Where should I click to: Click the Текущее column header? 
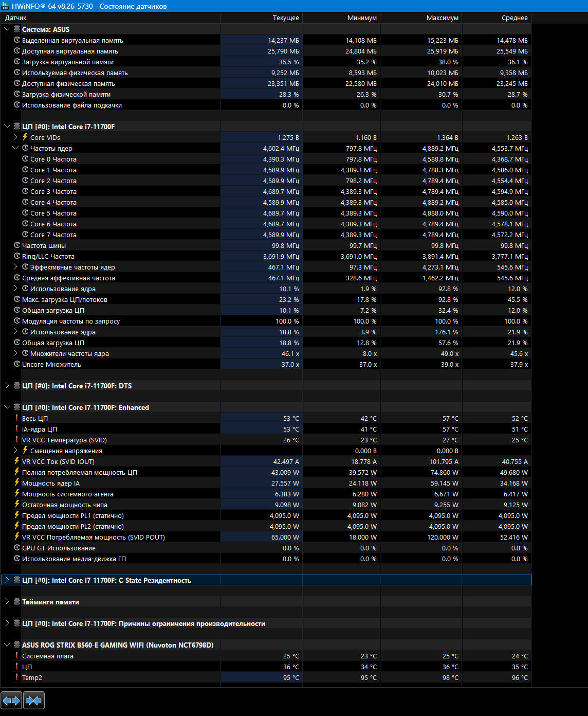point(262,17)
